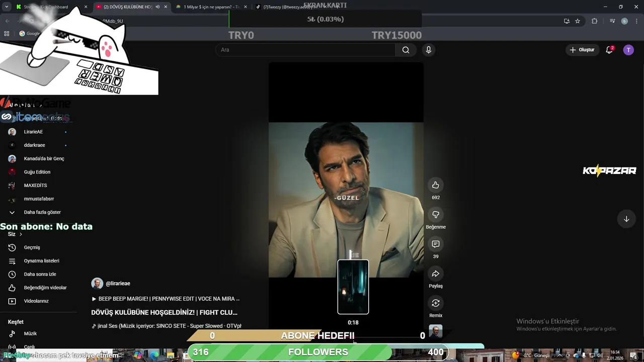
Task: Open YouTube notifications bell
Action: (609, 50)
